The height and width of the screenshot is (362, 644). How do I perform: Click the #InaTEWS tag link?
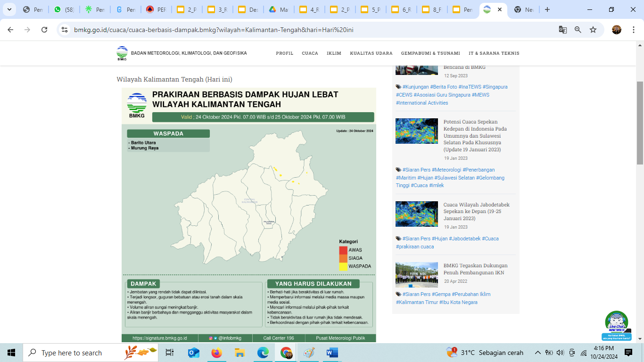(469, 87)
